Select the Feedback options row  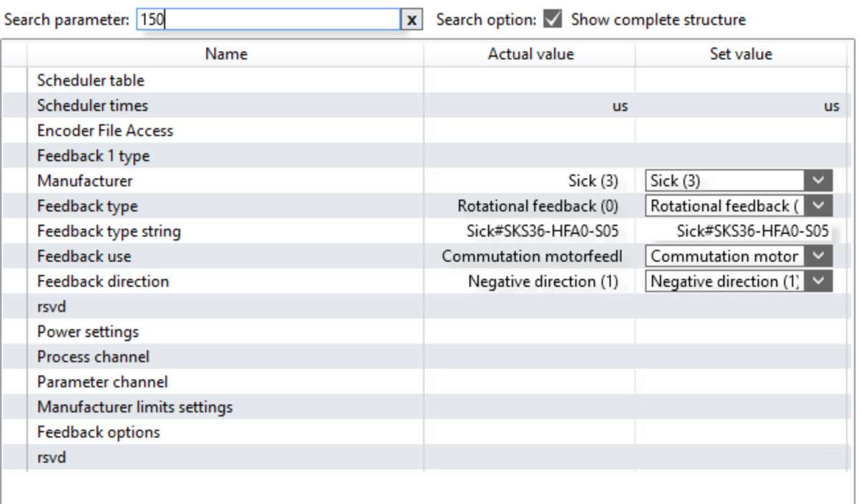pos(98,432)
